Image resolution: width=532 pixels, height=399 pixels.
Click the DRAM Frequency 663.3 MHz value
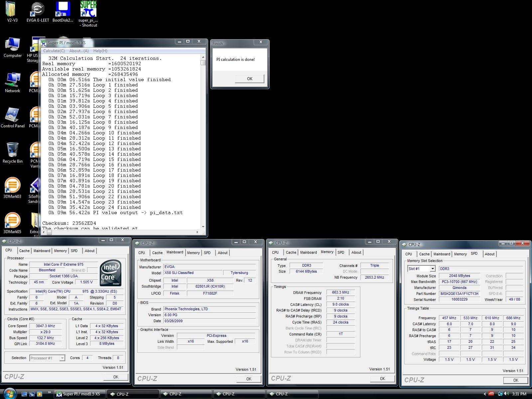click(x=340, y=292)
